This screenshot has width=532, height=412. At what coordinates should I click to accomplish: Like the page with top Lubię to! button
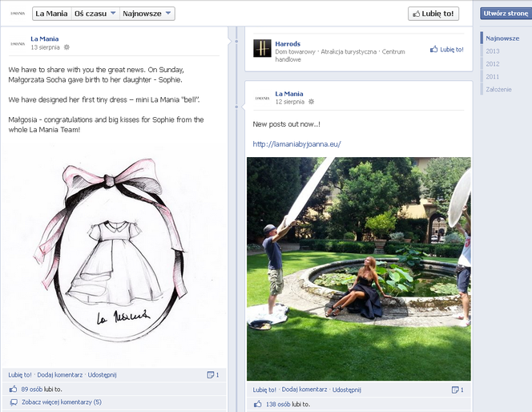click(433, 14)
